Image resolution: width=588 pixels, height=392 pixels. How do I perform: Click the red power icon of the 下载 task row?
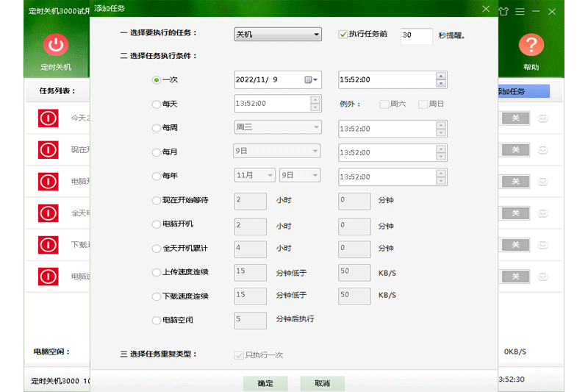(48, 245)
